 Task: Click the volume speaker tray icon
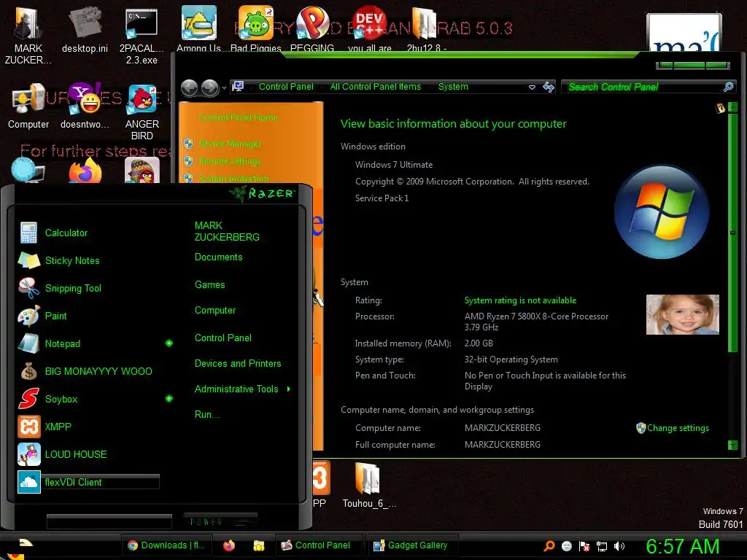click(x=619, y=546)
